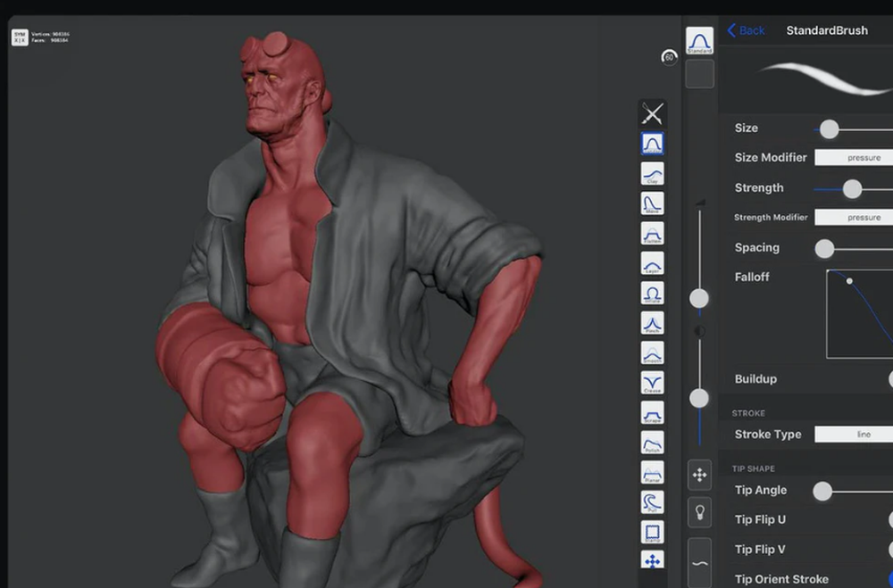
Task: Choose the Flatten brush
Action: (652, 233)
